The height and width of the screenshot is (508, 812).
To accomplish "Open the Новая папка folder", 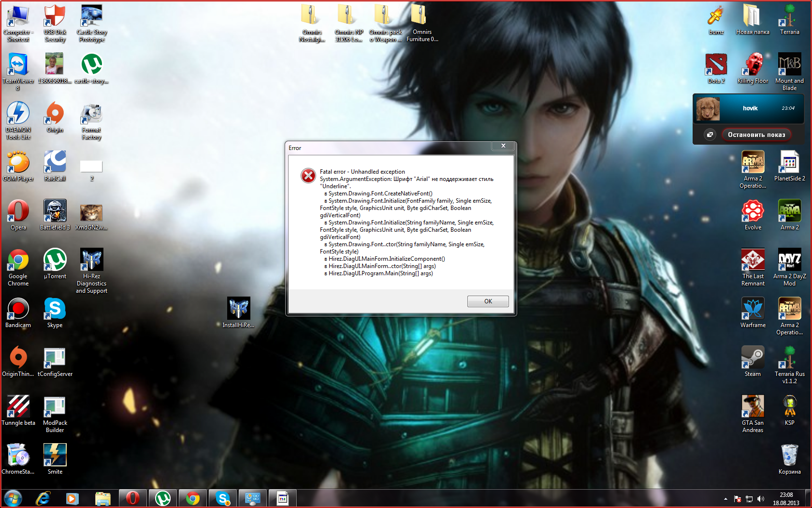I will (753, 20).
